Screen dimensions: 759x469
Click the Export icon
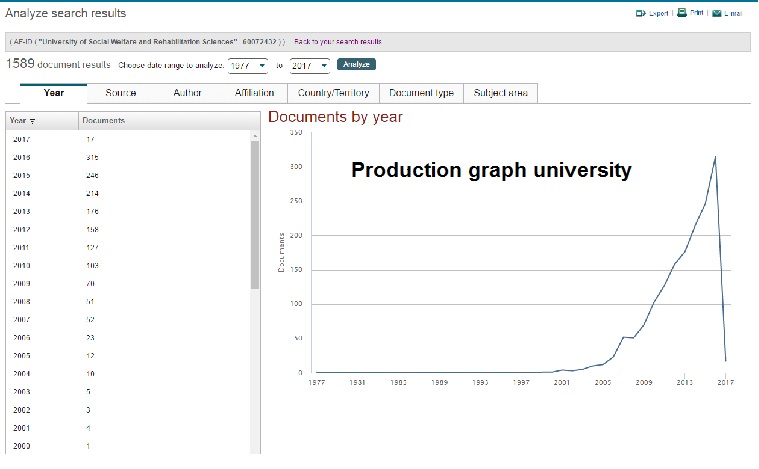639,13
